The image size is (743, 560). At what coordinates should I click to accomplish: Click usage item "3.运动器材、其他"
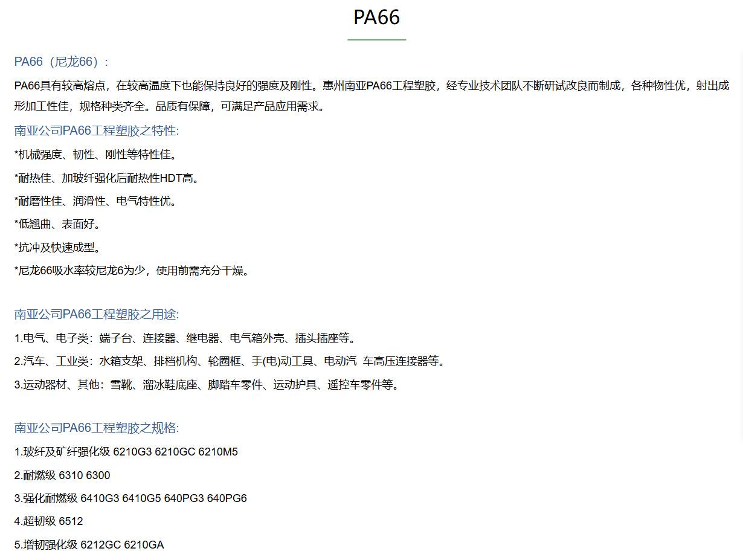208,384
